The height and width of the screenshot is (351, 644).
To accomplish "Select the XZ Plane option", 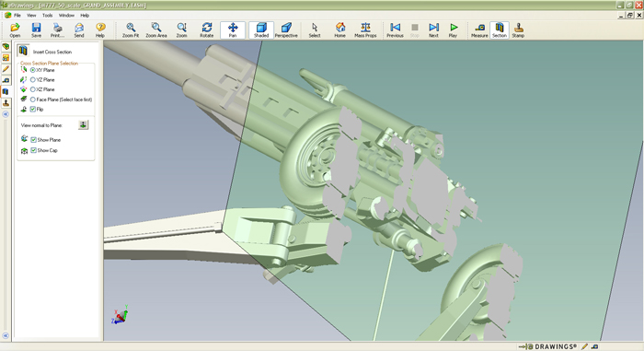I will coord(33,89).
